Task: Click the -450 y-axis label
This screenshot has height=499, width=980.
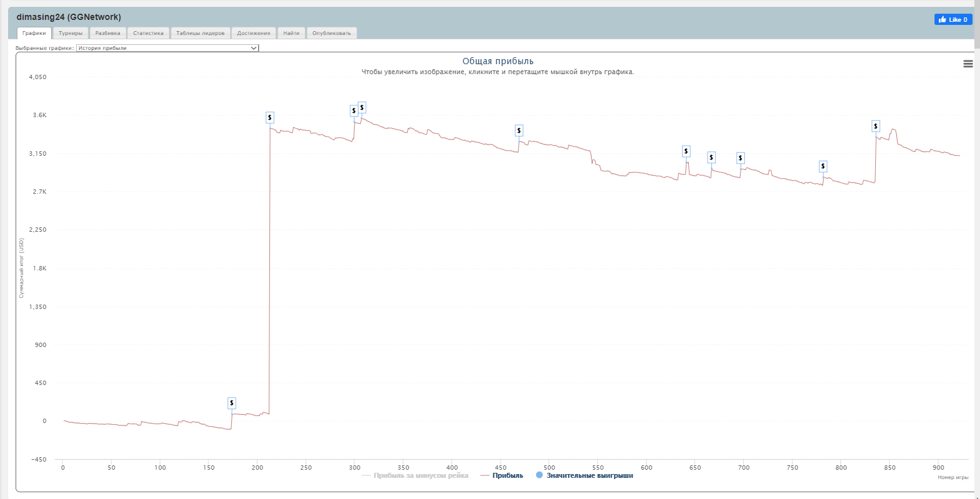Action: [x=39, y=459]
